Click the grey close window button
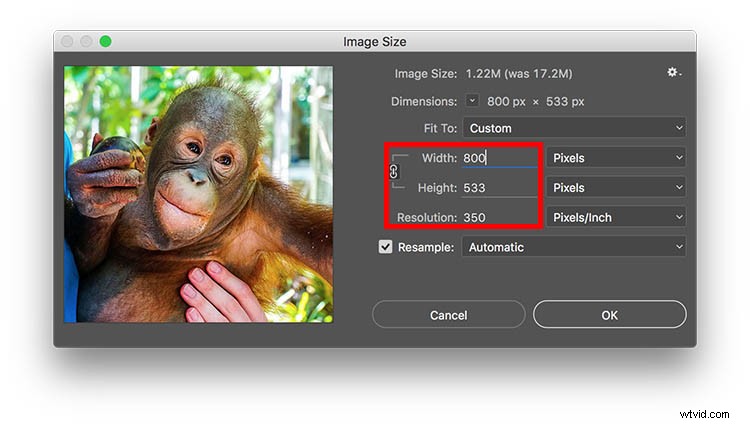This screenshot has width=750, height=424. (67, 42)
